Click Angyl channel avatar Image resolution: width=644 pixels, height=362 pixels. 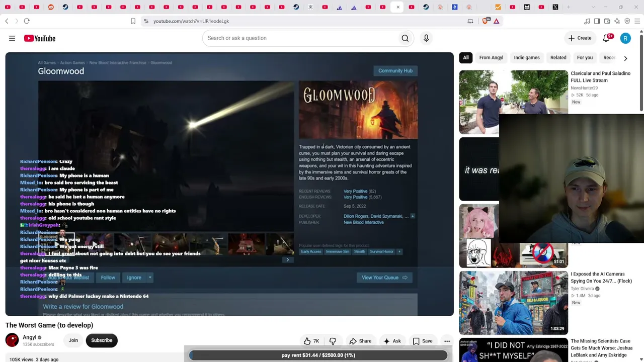click(12, 340)
